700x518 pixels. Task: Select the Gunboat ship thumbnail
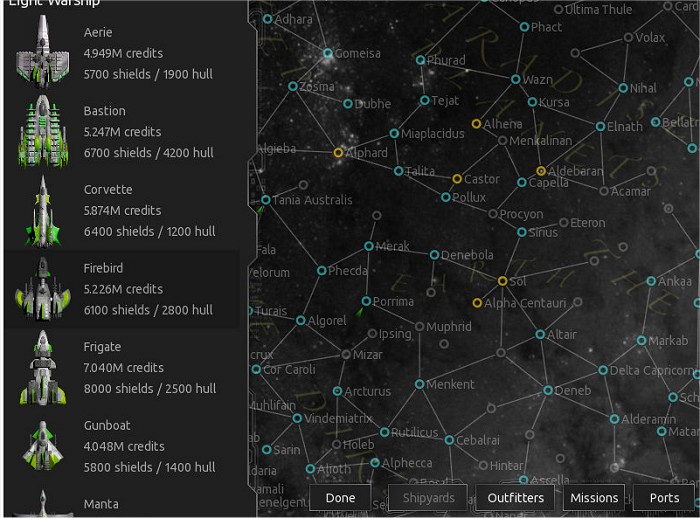pos(43,446)
